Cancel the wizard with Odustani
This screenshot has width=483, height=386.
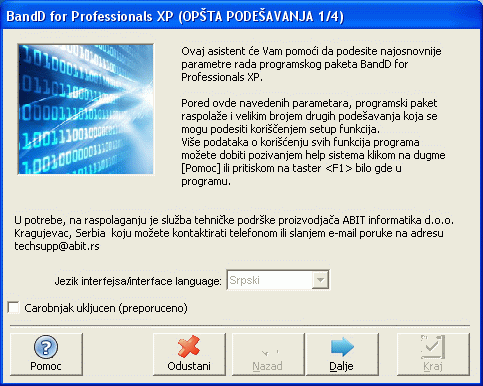click(x=189, y=354)
